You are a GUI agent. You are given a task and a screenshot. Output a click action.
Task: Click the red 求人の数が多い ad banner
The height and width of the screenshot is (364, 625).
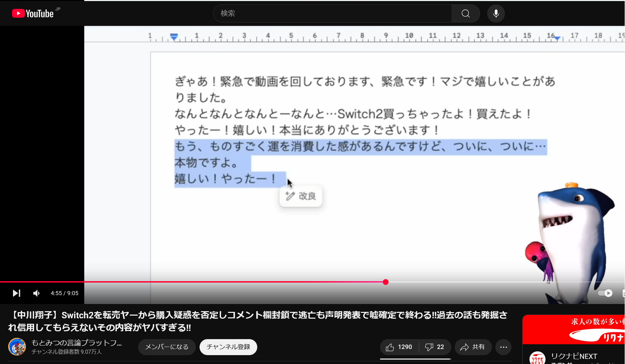[573, 329]
